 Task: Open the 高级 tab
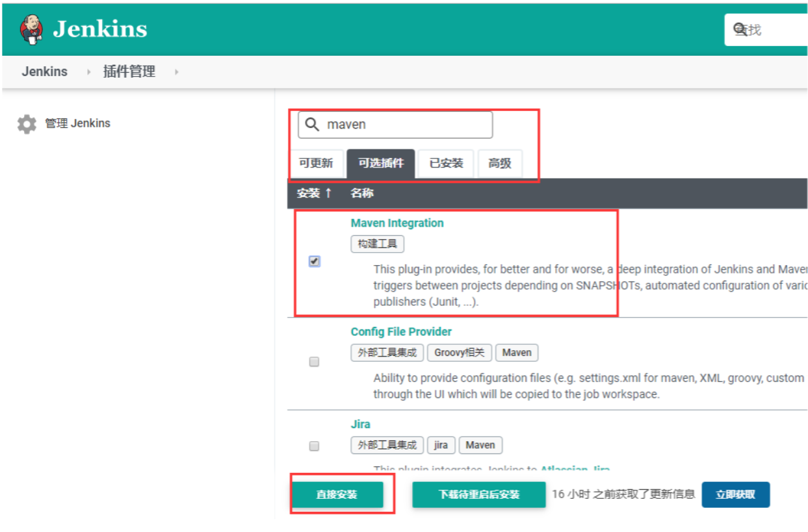(500, 163)
